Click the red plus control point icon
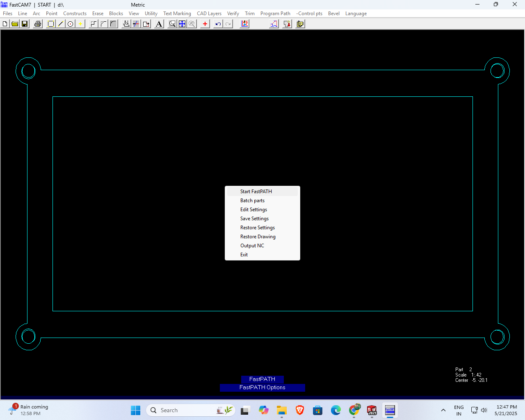The height and width of the screenshot is (420, 525). pos(205,24)
